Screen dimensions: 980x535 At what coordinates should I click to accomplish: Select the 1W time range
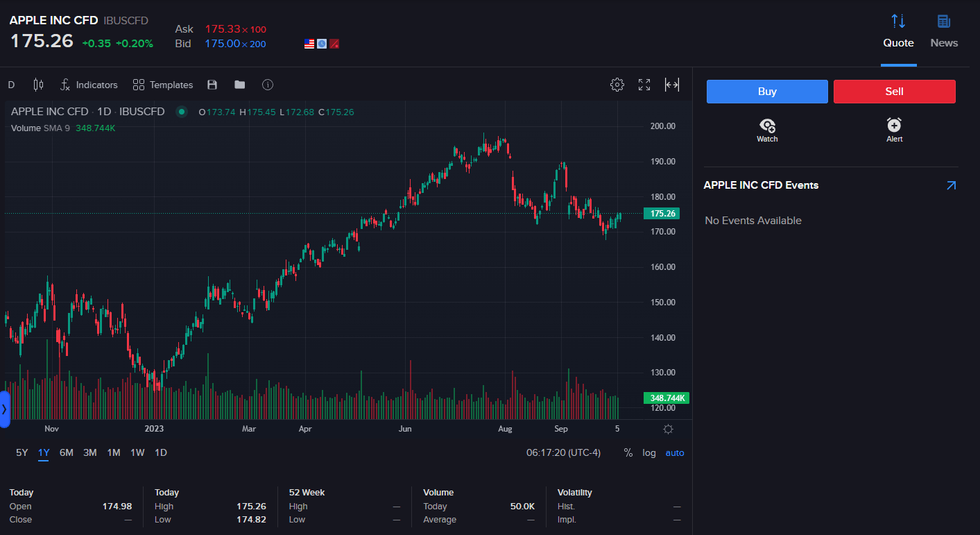pyautogui.click(x=137, y=452)
